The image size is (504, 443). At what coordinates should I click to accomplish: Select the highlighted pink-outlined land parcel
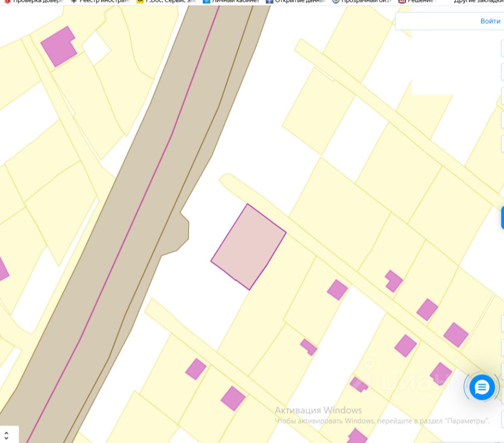pyautogui.click(x=249, y=247)
